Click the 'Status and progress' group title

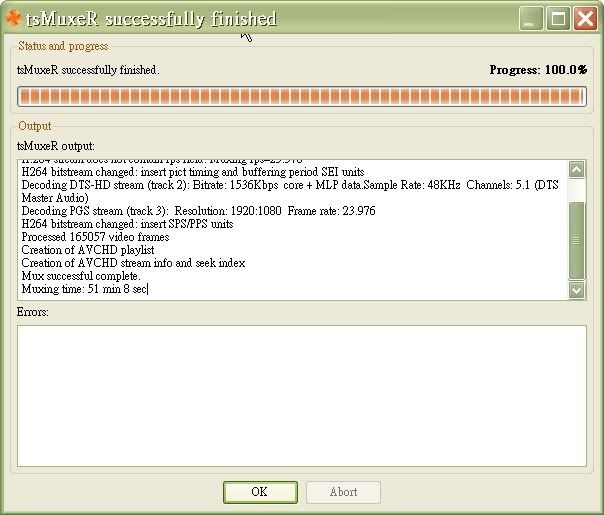pos(63,46)
